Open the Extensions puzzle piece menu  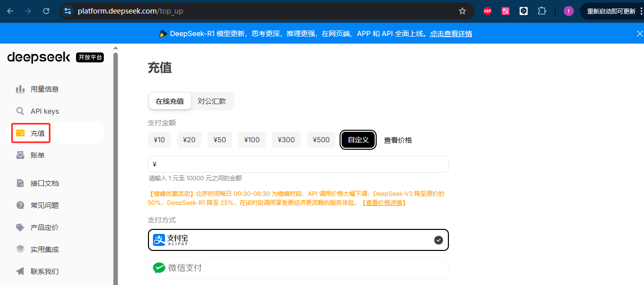click(x=542, y=11)
